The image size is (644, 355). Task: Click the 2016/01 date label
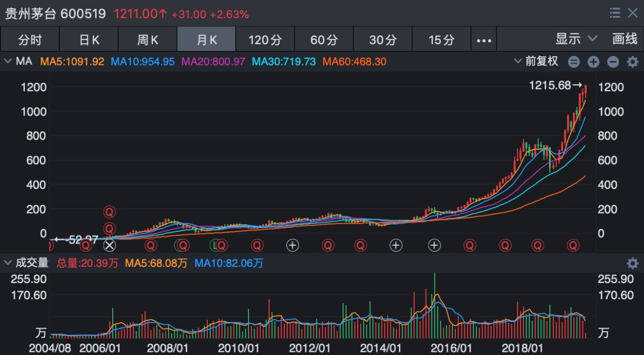451,348
